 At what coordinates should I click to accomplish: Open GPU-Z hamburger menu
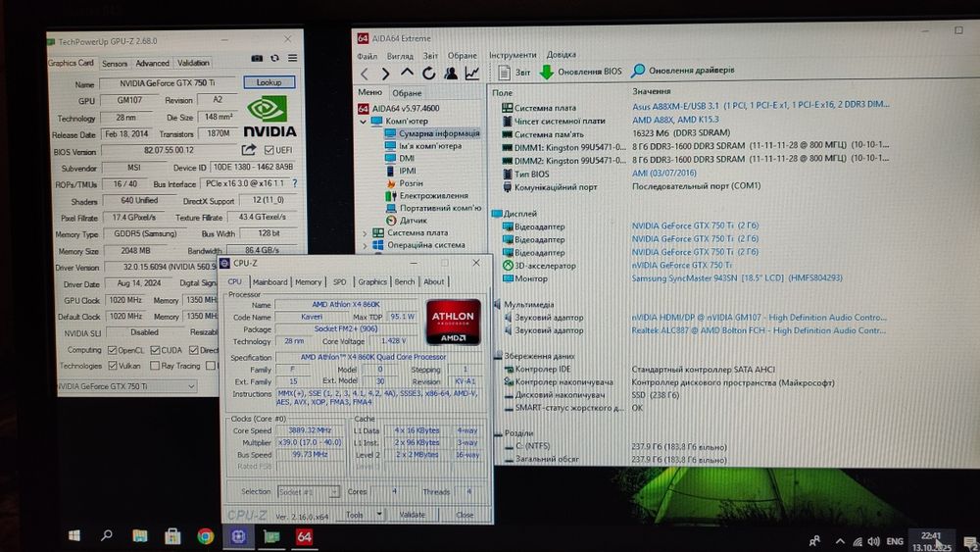[292, 58]
